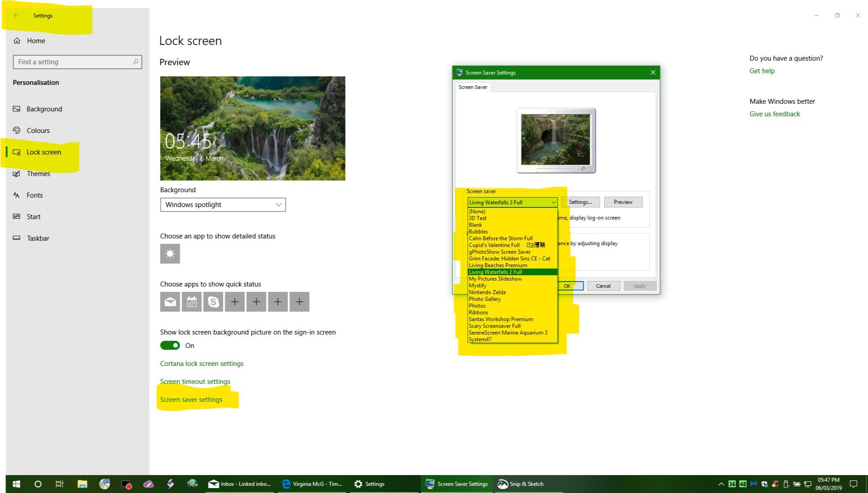
Task: Click the Settings back arrow
Action: click(x=17, y=15)
